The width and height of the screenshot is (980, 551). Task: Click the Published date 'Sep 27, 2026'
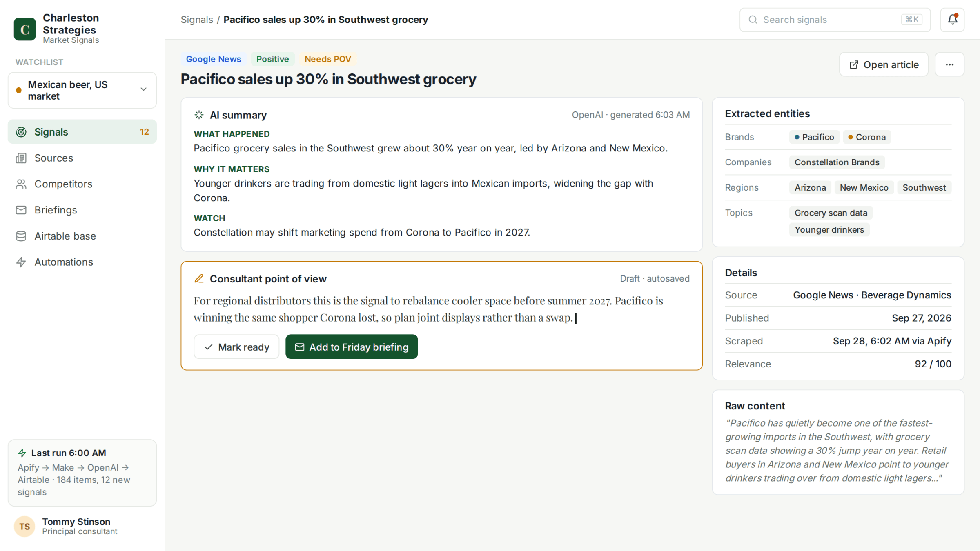(x=921, y=318)
